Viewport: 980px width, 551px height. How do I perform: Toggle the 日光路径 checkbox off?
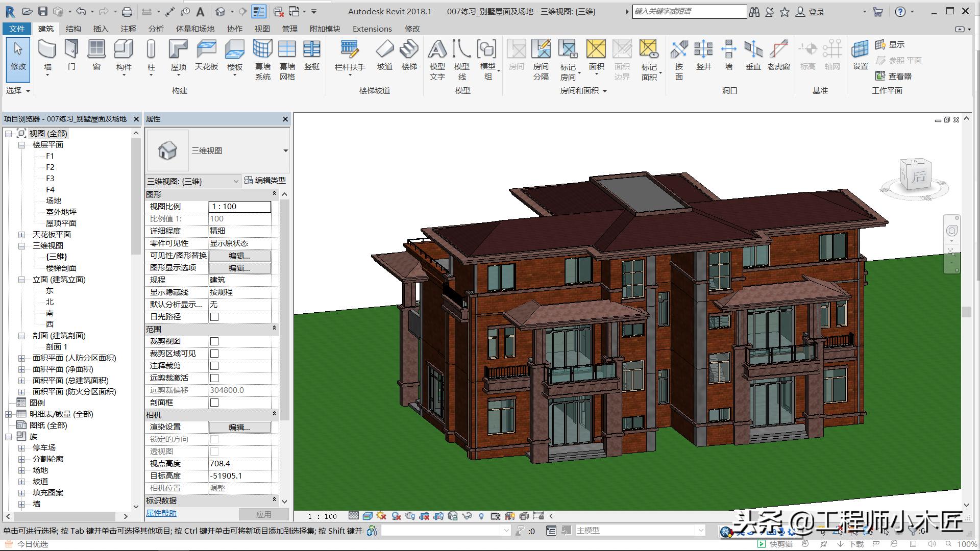pos(213,316)
